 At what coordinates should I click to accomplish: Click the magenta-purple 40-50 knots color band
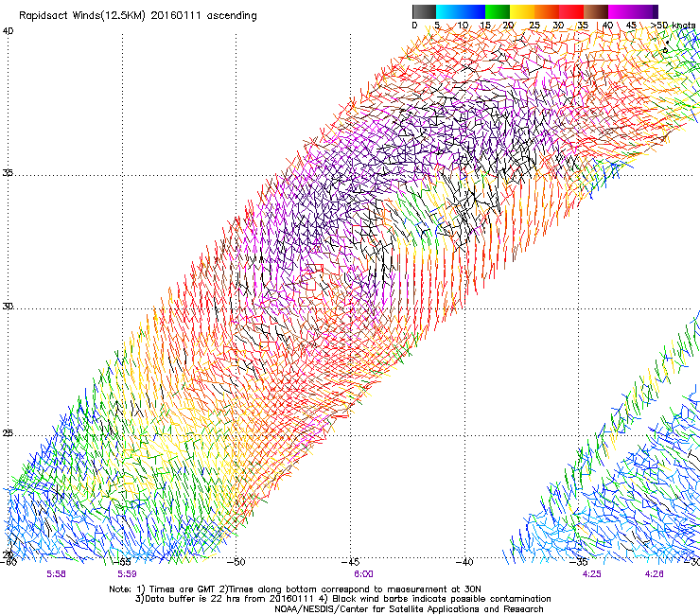tap(633, 11)
